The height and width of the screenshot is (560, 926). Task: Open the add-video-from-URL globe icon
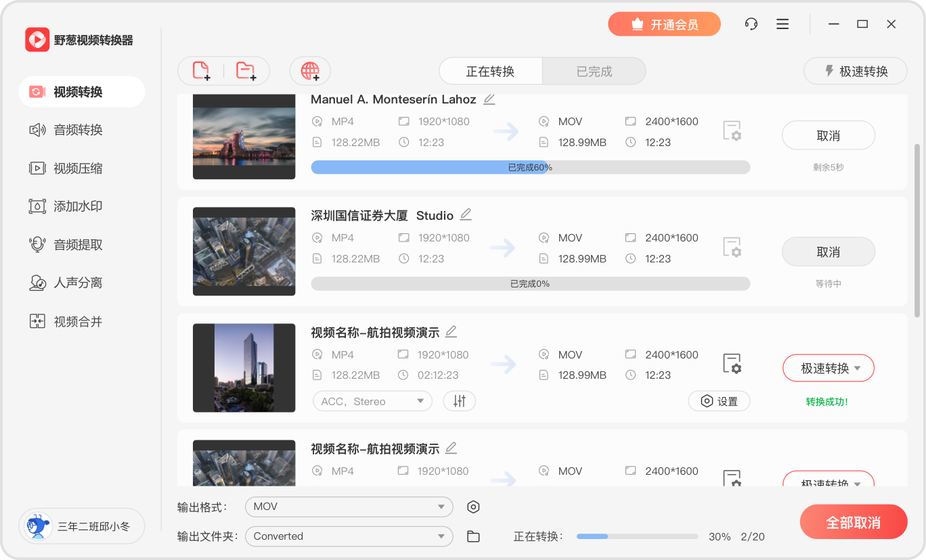[309, 70]
